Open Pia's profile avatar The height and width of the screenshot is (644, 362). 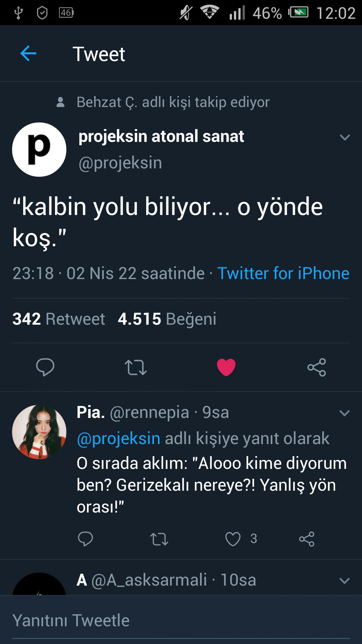point(39,432)
